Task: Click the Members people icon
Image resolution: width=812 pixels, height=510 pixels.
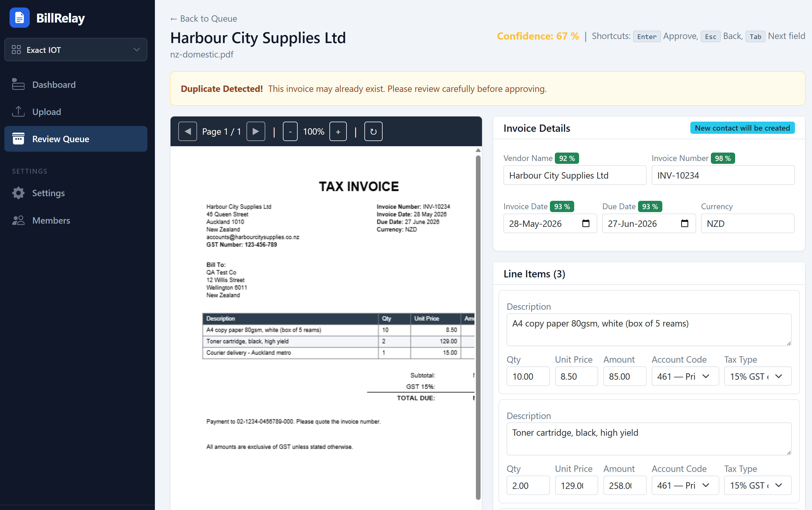Action: tap(18, 220)
